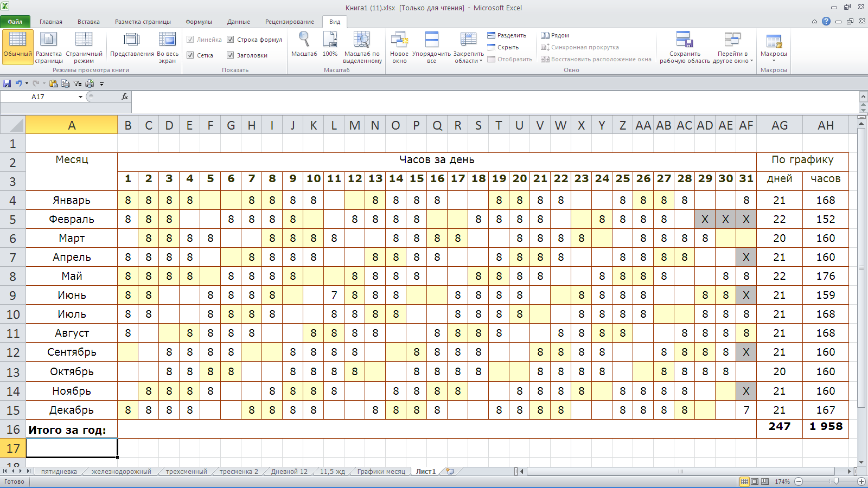Minimize the ribbon with the caret icon
This screenshot has width=868, height=488.
coord(814,22)
